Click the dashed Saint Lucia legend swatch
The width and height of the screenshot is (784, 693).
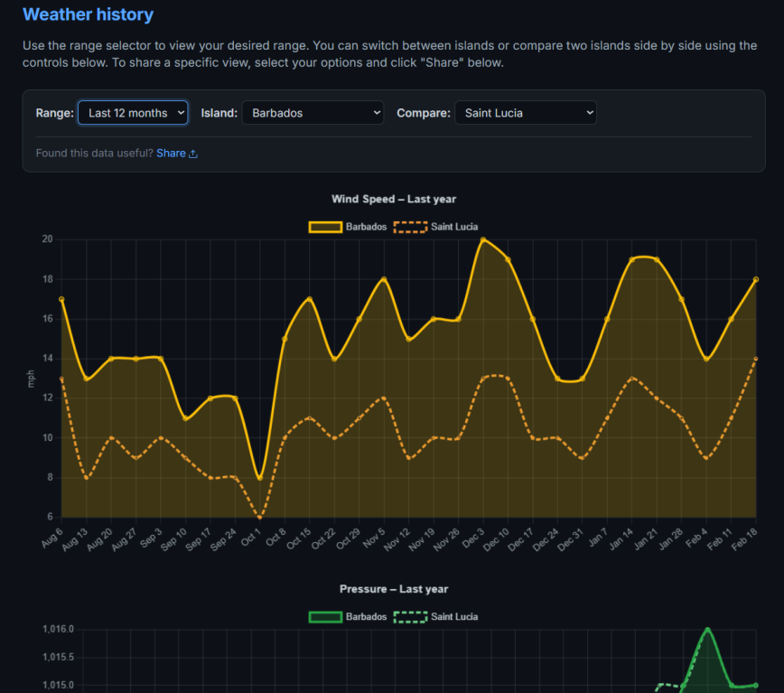tap(410, 227)
